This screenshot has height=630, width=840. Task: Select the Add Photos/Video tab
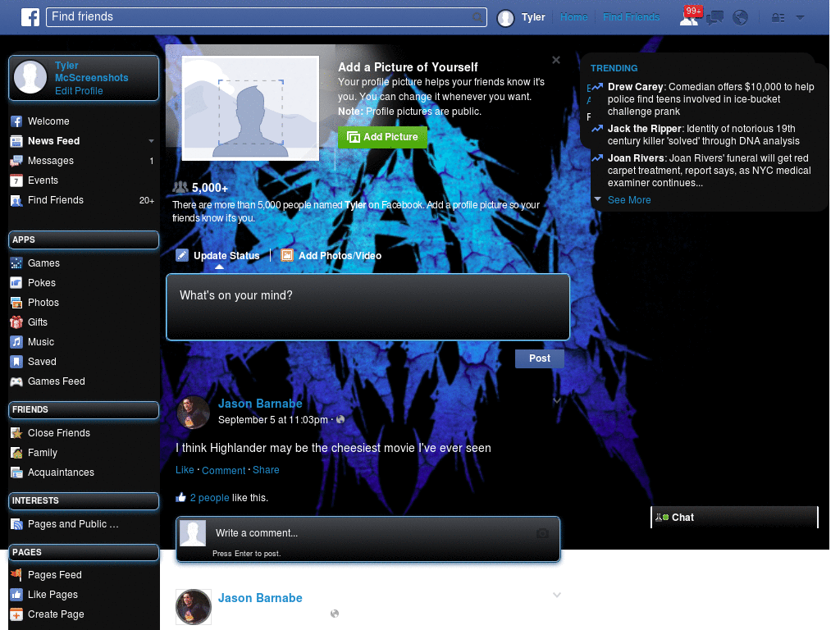[x=331, y=256]
